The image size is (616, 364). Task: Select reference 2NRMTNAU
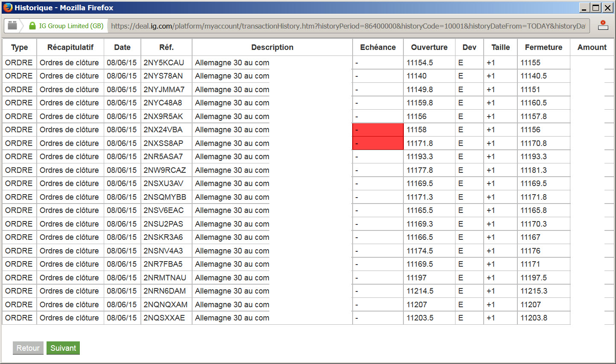[165, 278]
